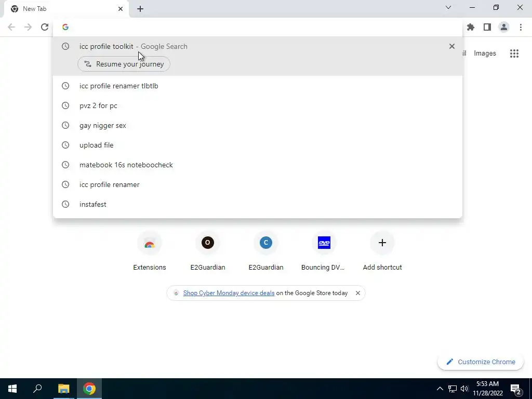Close the New Tab tab

(121, 9)
